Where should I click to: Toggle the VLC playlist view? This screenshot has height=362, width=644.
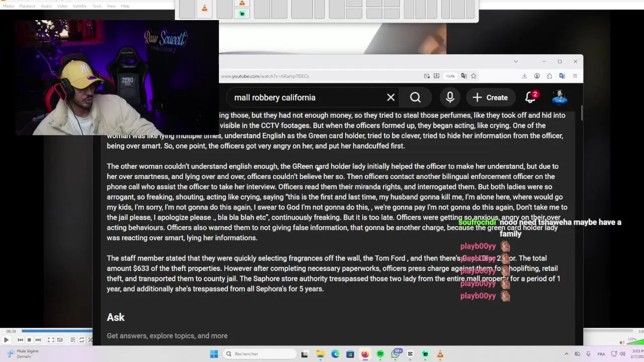point(72,340)
